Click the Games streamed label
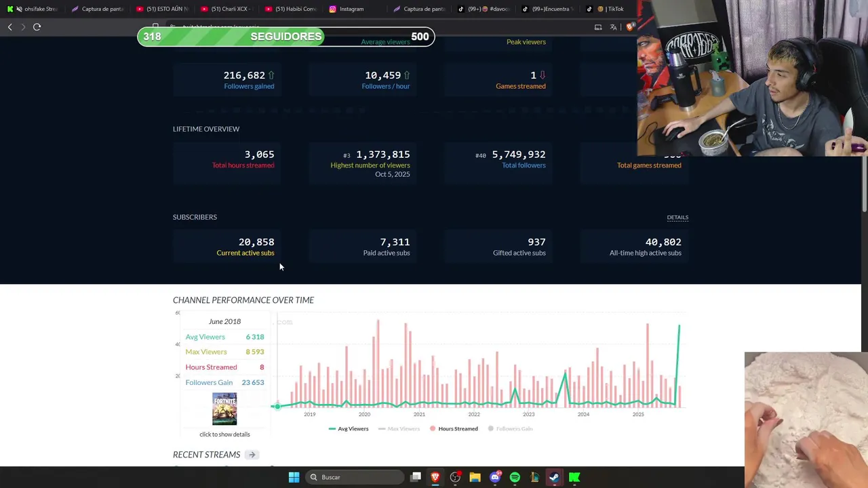868x488 pixels. click(x=521, y=86)
